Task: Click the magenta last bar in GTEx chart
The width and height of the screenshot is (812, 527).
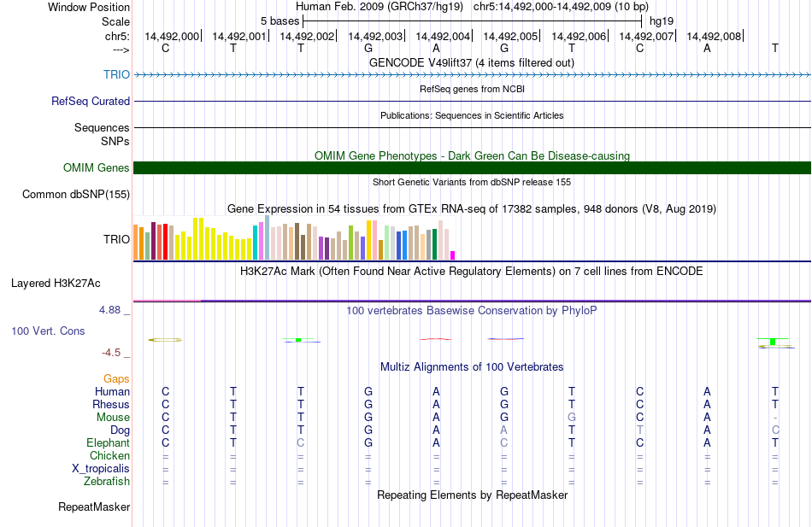Action: point(453,255)
